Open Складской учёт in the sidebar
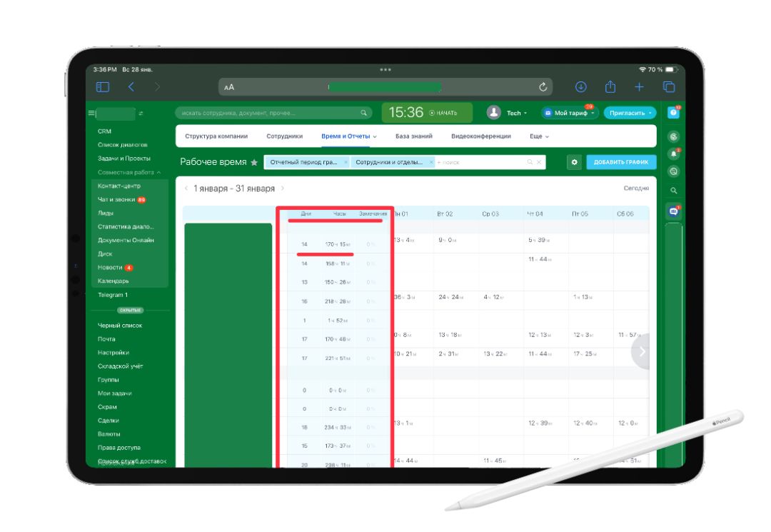The image size is (771, 532). (121, 366)
